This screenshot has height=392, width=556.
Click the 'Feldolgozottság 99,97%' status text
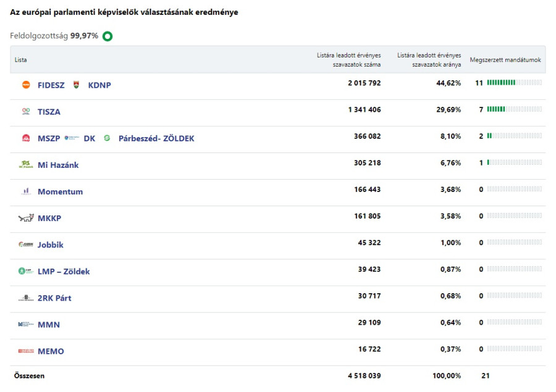tap(54, 36)
